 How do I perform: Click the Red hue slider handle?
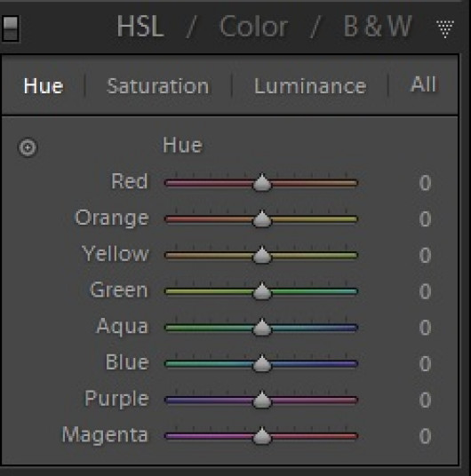261,182
